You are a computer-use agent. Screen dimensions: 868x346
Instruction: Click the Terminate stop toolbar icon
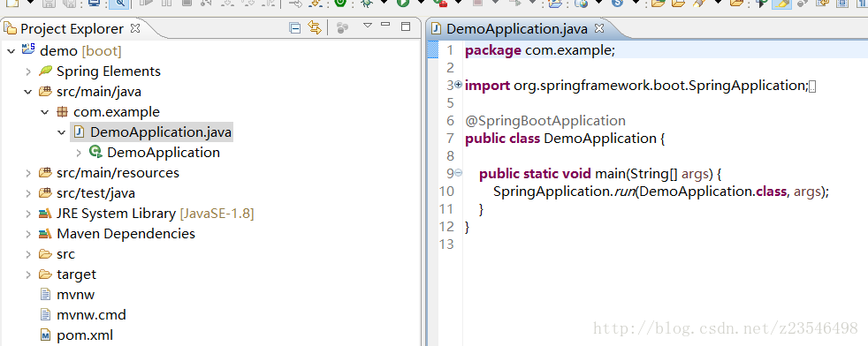187,4
